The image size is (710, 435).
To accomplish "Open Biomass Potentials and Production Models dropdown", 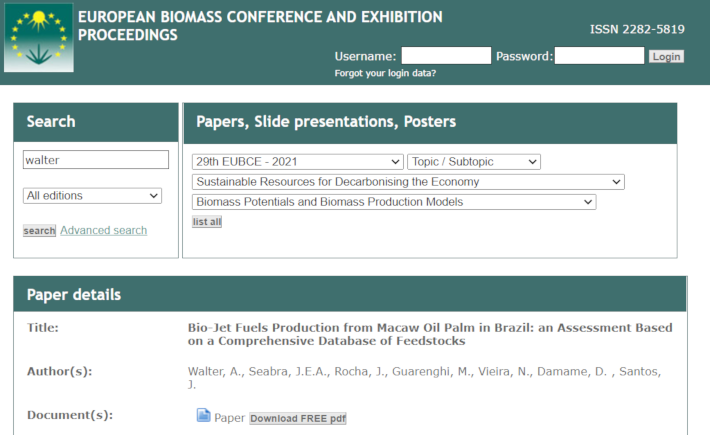I will 393,202.
